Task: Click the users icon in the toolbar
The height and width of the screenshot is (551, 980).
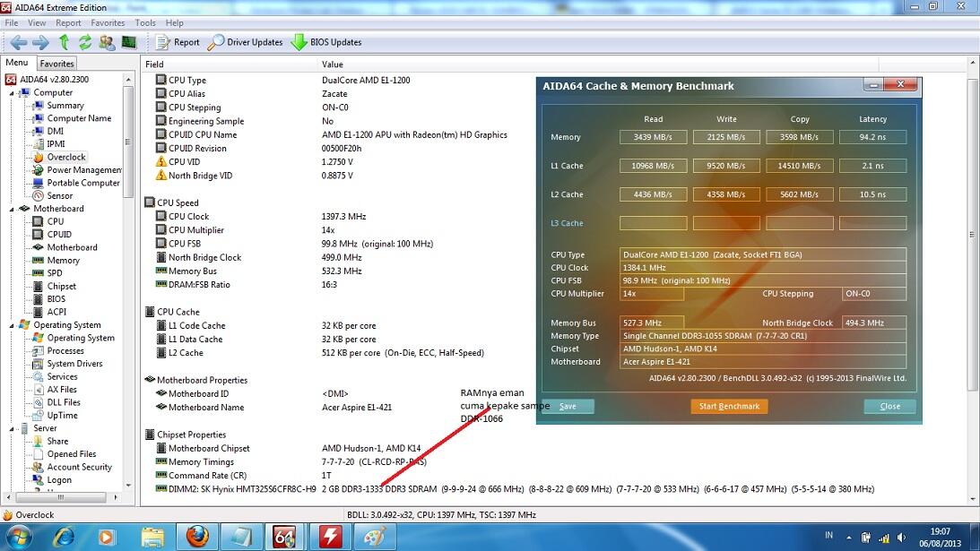Action: tap(107, 42)
